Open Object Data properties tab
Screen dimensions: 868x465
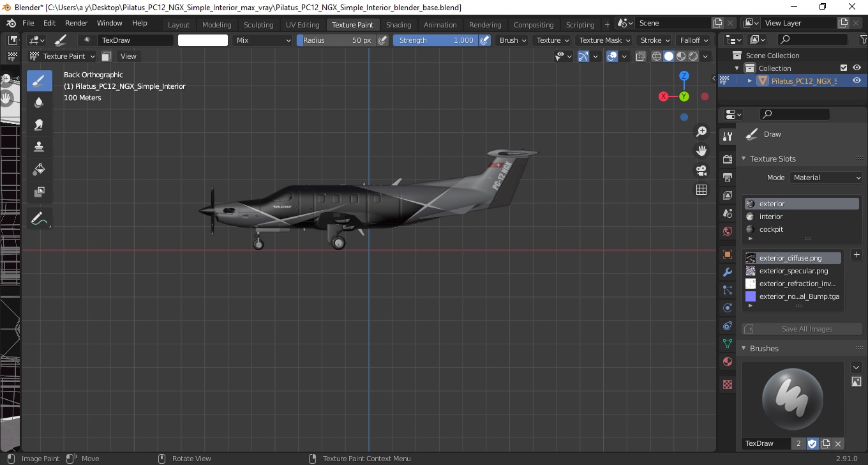[727, 344]
